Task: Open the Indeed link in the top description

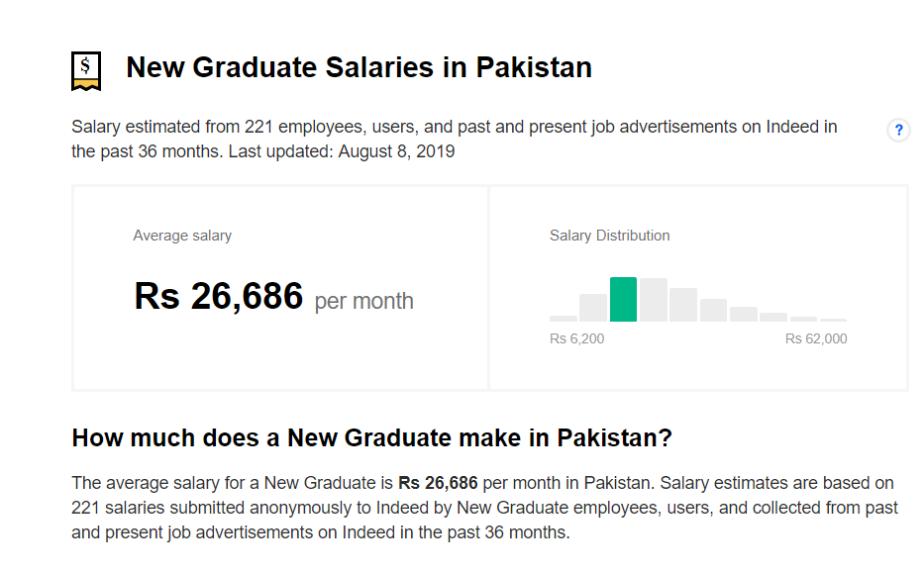Action: click(792, 127)
